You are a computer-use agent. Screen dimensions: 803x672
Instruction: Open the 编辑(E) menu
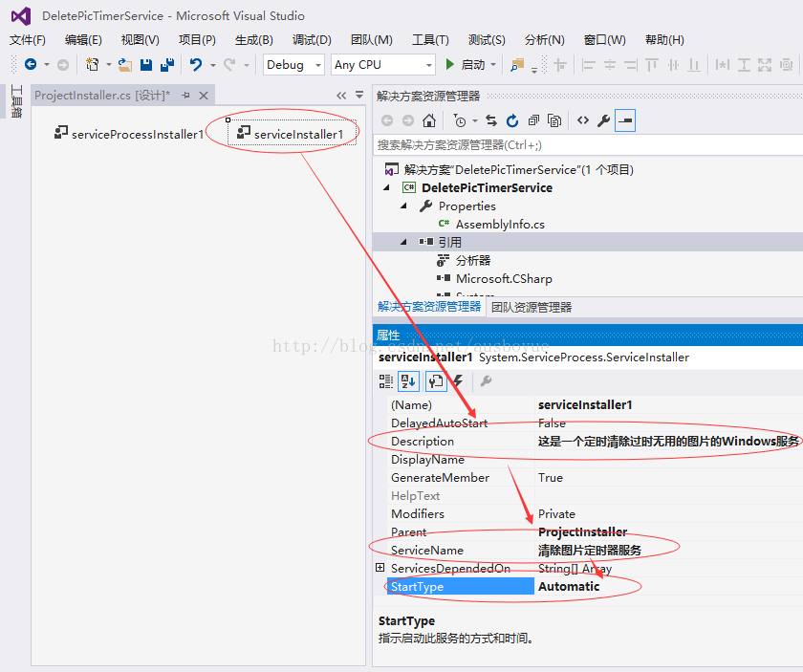pyautogui.click(x=83, y=40)
